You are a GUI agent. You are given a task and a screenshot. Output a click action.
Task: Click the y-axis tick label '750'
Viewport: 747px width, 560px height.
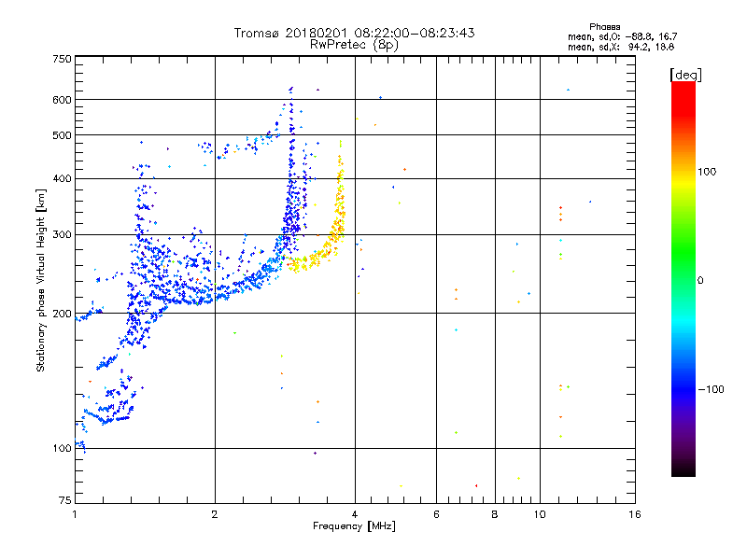click(x=62, y=59)
